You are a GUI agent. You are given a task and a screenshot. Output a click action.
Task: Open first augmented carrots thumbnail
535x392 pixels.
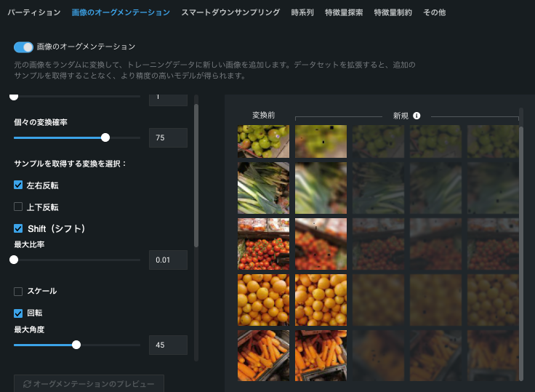click(x=321, y=356)
